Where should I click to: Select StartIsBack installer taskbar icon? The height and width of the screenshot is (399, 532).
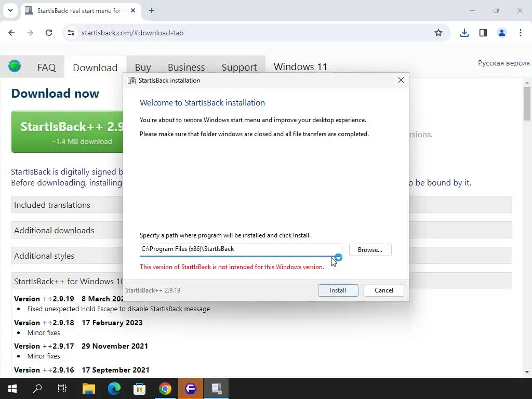click(216, 389)
